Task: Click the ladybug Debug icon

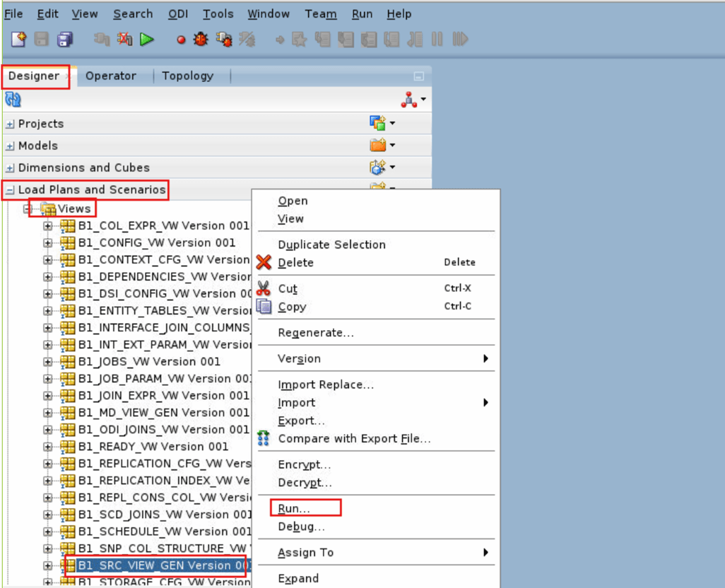Action: click(x=201, y=40)
